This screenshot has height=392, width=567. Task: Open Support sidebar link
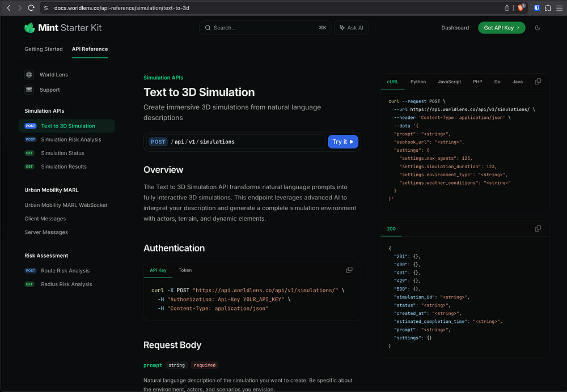(x=49, y=90)
